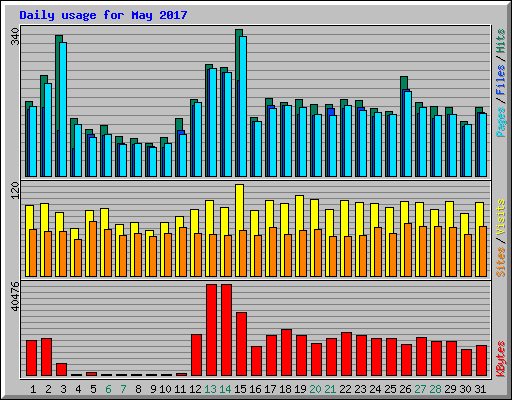Click the red KBytes bar for day 31

pyautogui.click(x=481, y=361)
